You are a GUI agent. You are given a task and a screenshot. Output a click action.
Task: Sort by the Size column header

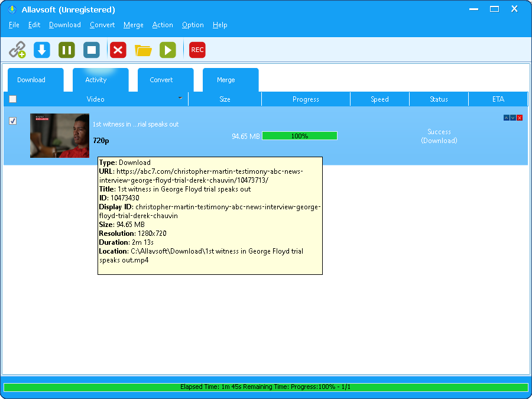225,99
